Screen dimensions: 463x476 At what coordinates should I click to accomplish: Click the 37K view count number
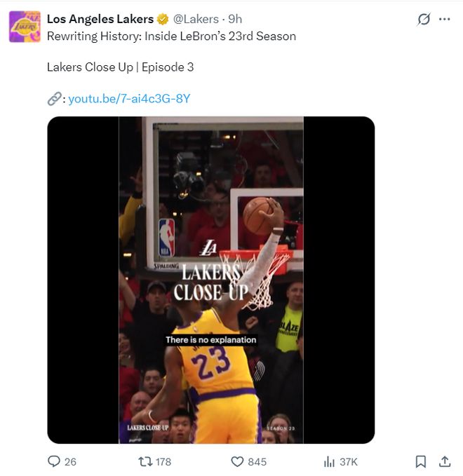coord(349,461)
